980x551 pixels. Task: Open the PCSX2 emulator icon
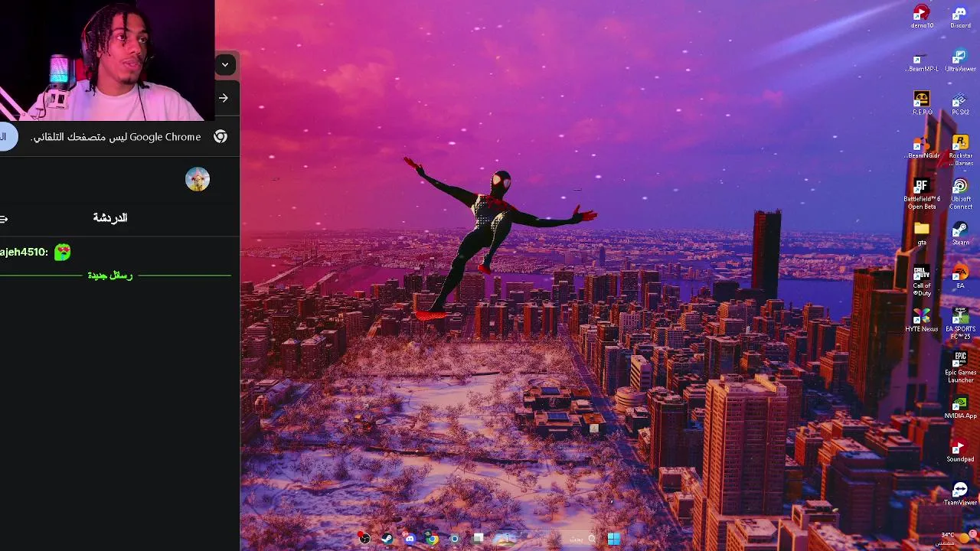point(960,104)
